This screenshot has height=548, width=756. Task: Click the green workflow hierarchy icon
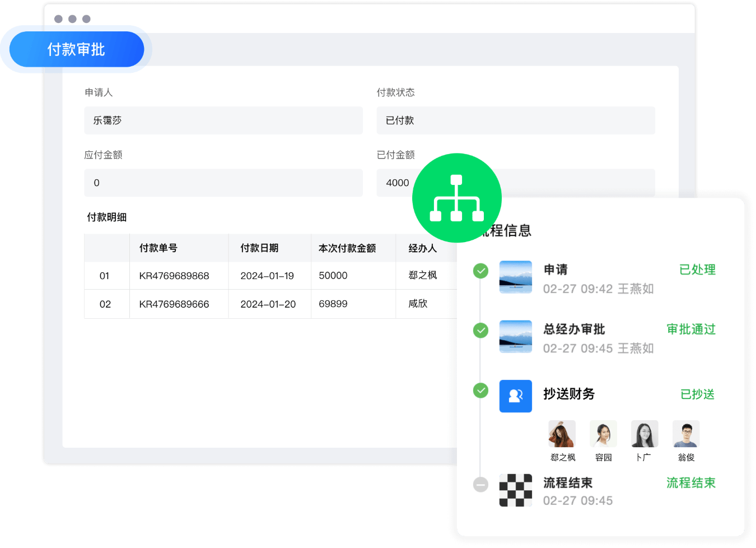456,198
